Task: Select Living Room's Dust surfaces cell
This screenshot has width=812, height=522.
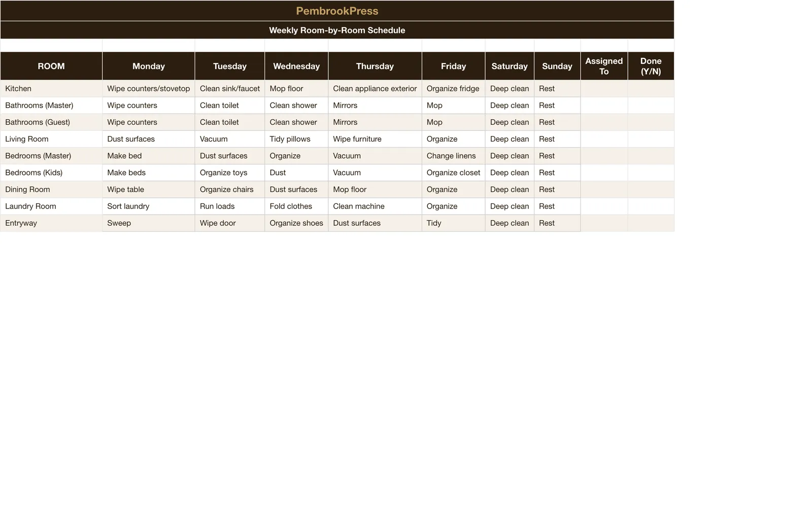Action: (x=149, y=138)
